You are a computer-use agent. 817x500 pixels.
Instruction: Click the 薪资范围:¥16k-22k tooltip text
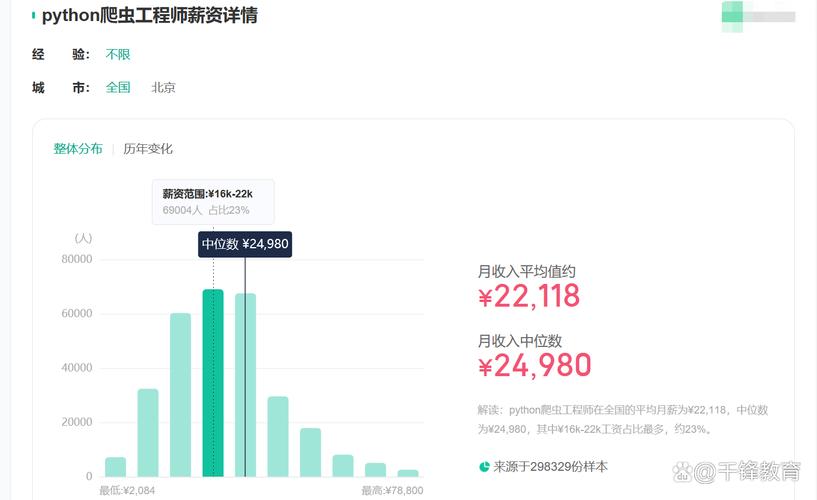[x=207, y=194]
